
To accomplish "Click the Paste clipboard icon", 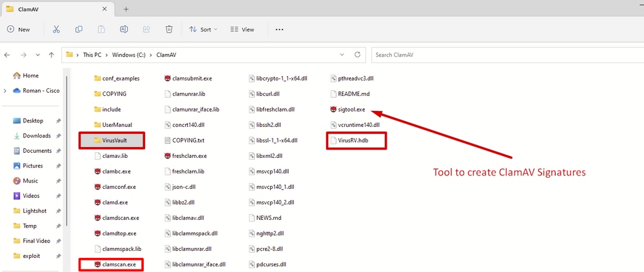I will point(101,29).
